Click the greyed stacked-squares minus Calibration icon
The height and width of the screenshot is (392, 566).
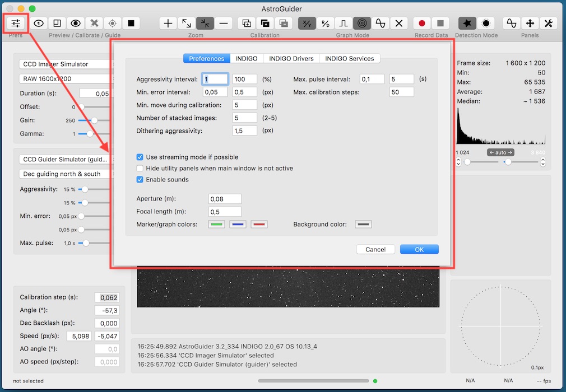pyautogui.click(x=284, y=24)
